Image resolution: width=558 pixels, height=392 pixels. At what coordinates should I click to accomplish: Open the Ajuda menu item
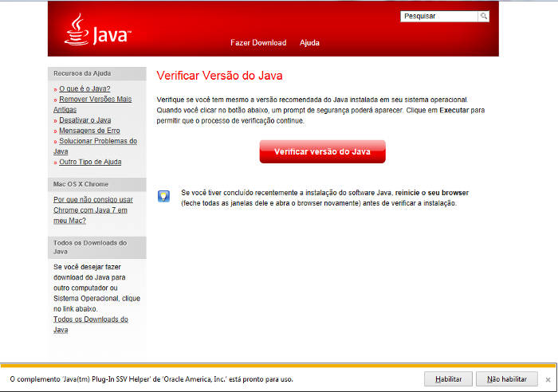(x=309, y=43)
